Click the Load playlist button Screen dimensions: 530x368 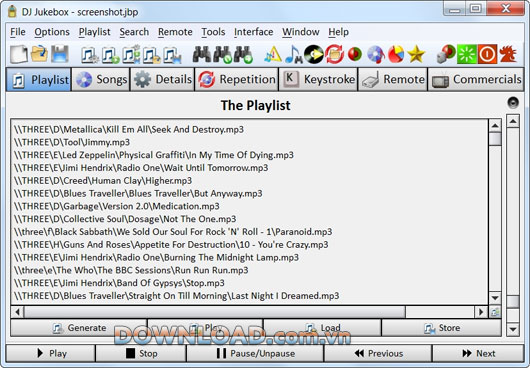[322, 328]
